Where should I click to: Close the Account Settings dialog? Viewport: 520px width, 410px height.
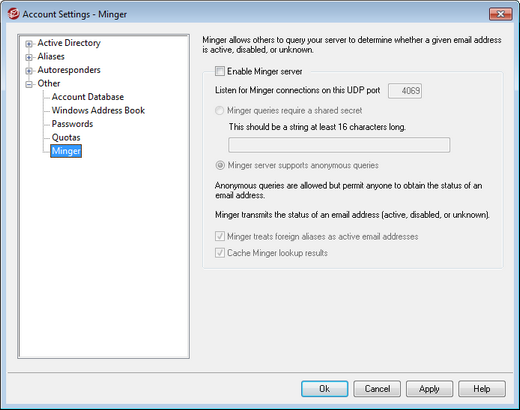pos(500,14)
